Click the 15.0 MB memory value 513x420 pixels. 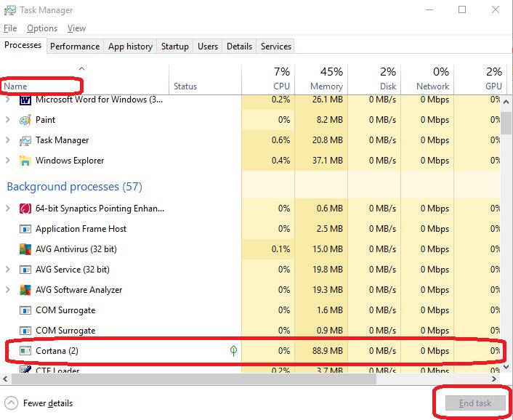tap(328, 249)
